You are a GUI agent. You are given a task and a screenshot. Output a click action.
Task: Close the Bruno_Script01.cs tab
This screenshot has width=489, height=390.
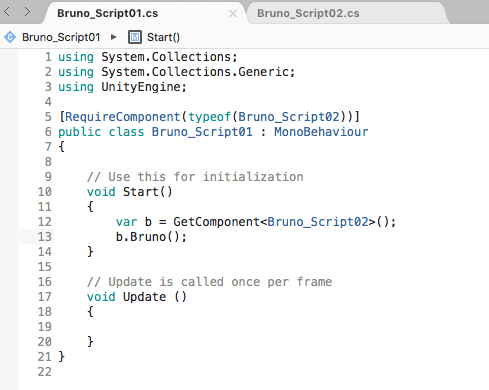click(233, 14)
